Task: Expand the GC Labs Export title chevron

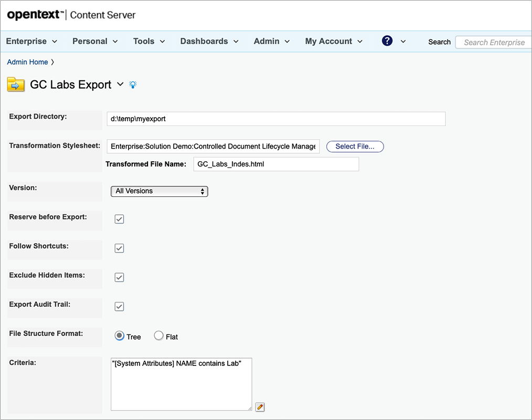Action: point(120,84)
